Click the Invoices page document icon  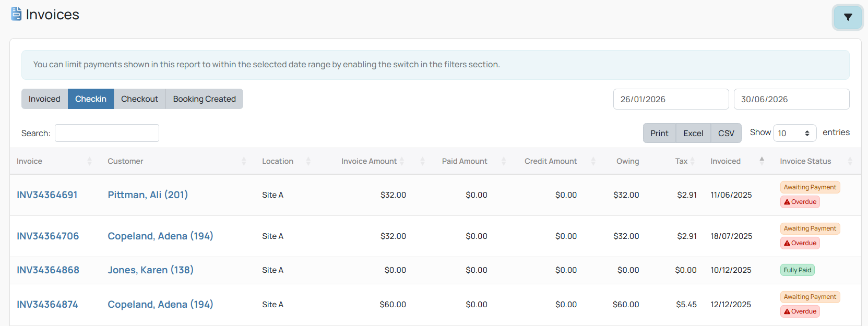[16, 14]
